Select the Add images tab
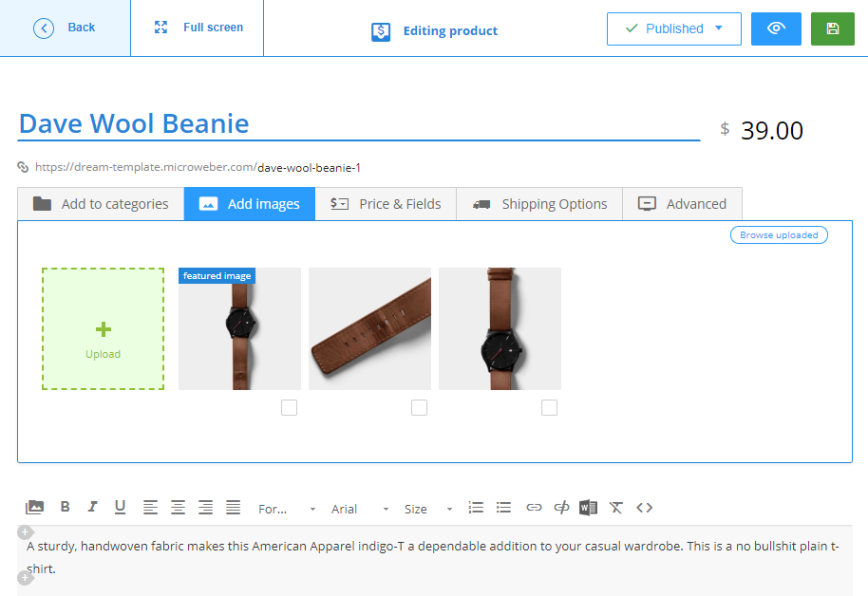This screenshot has width=868, height=596. (x=250, y=204)
